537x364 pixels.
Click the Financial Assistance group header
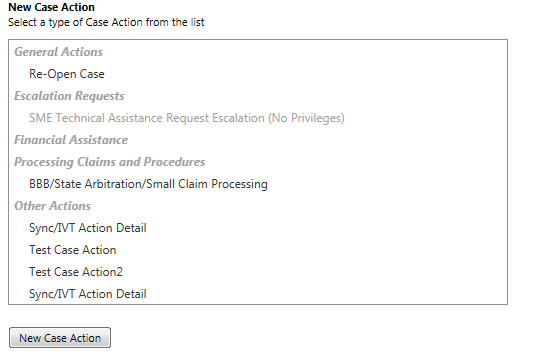[x=71, y=140]
